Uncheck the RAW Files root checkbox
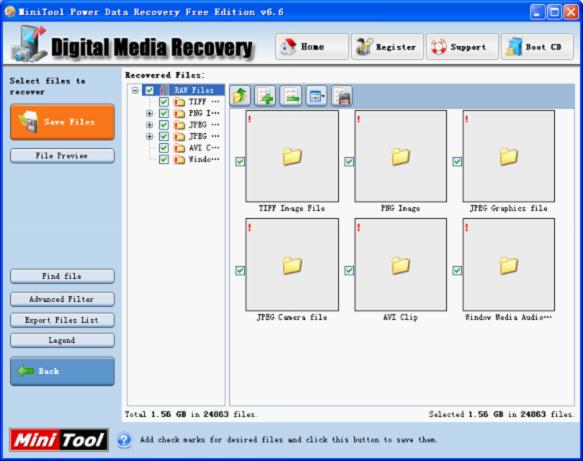Screen dimensions: 583x461 pyautogui.click(x=149, y=90)
